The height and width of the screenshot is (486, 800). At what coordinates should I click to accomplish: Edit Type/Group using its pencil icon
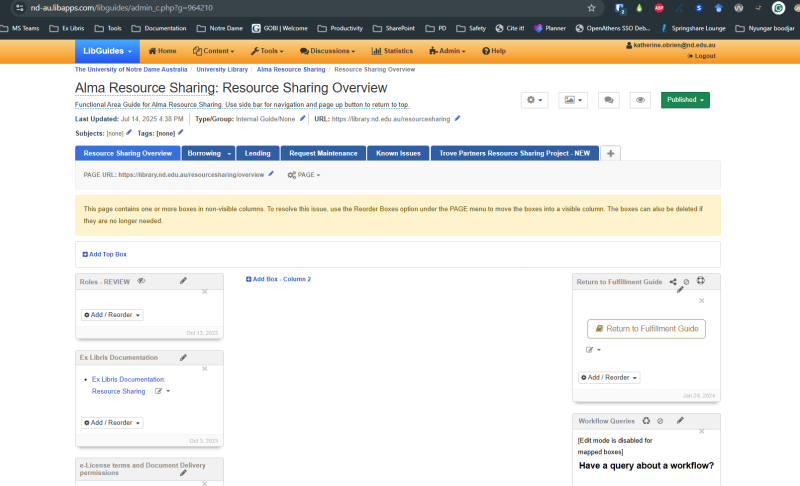[x=303, y=118]
